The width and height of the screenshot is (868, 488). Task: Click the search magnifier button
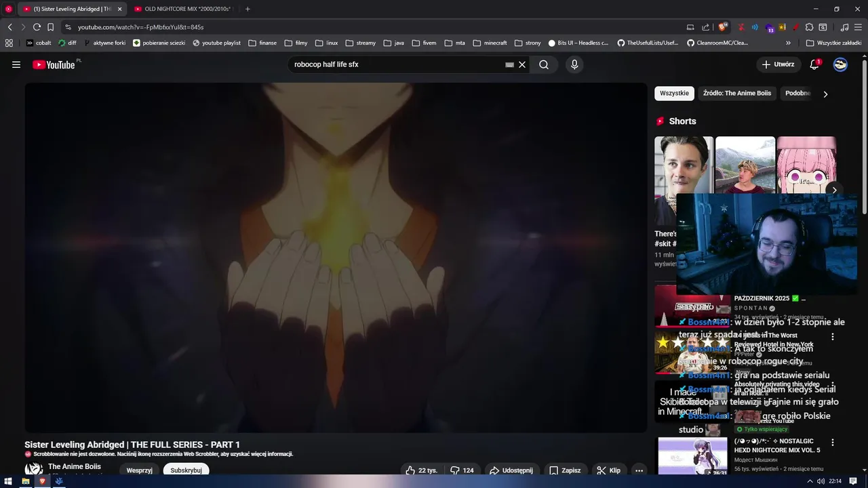tap(544, 64)
